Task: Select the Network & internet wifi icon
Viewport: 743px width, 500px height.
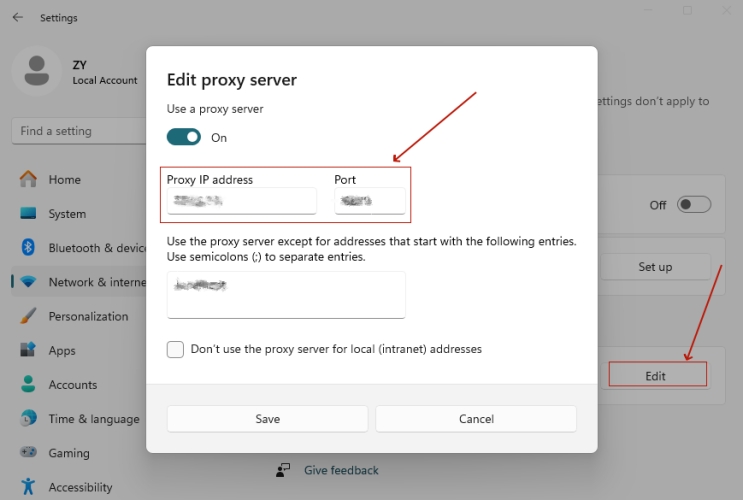Action: click(28, 282)
